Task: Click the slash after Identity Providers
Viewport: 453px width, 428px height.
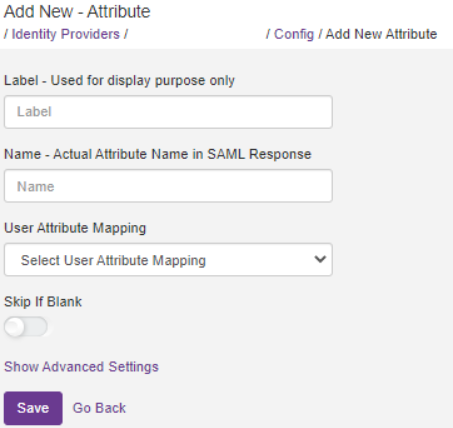Action: coord(126,34)
